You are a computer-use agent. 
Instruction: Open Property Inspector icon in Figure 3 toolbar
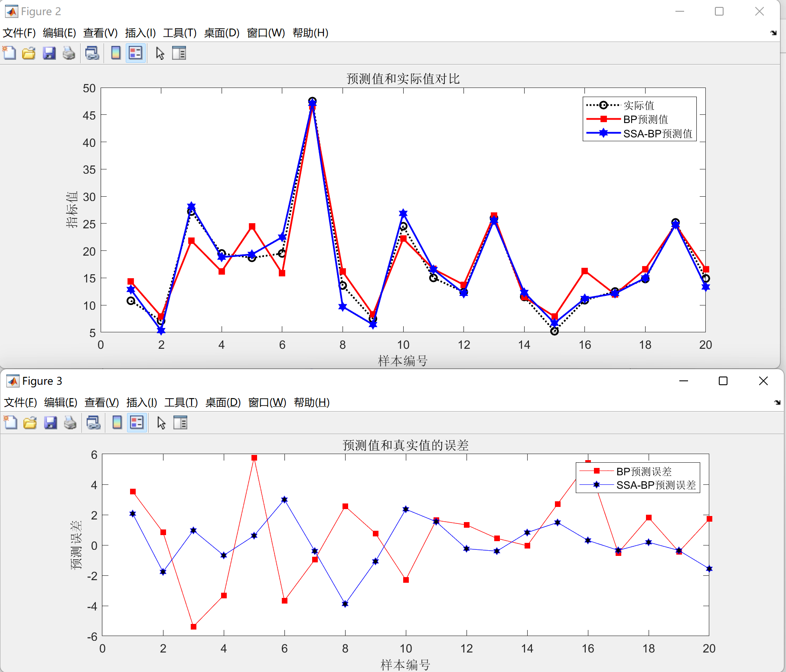pos(180,423)
